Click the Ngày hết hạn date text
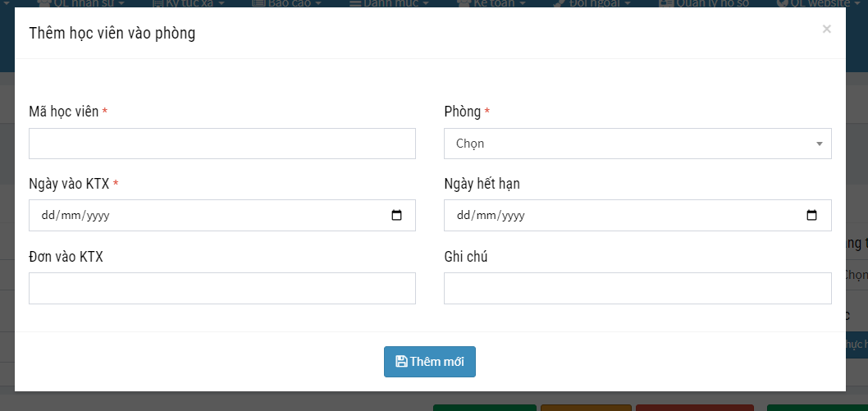868x411 pixels. pyautogui.click(x=491, y=216)
